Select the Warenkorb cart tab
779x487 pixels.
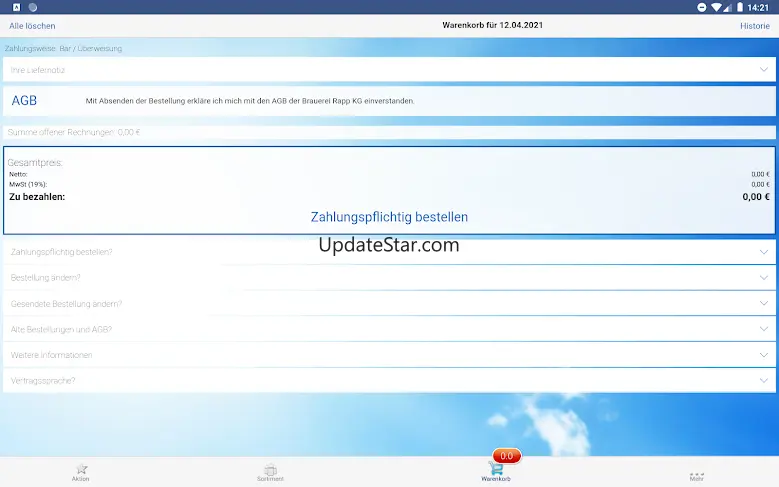click(x=495, y=473)
